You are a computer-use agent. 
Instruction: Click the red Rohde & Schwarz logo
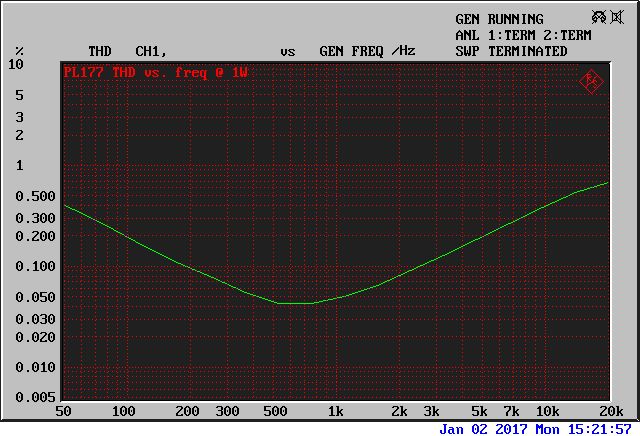click(x=592, y=80)
